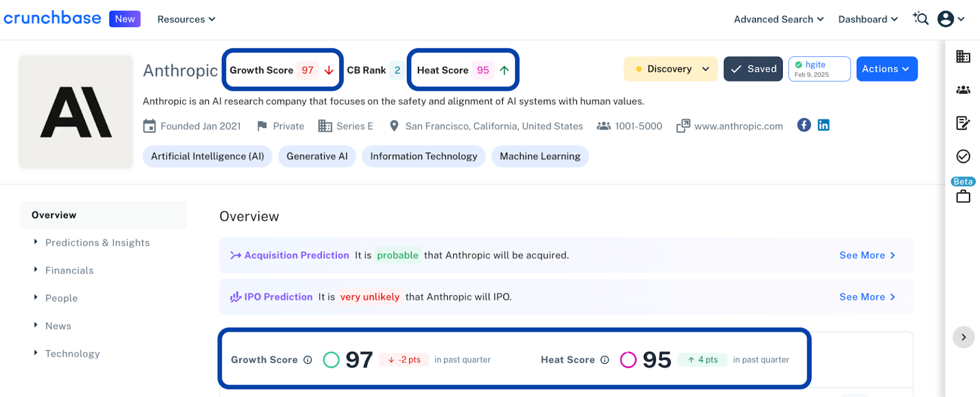Click the Anthropic company name heading
This screenshot has width=980, height=397.
pos(180,70)
